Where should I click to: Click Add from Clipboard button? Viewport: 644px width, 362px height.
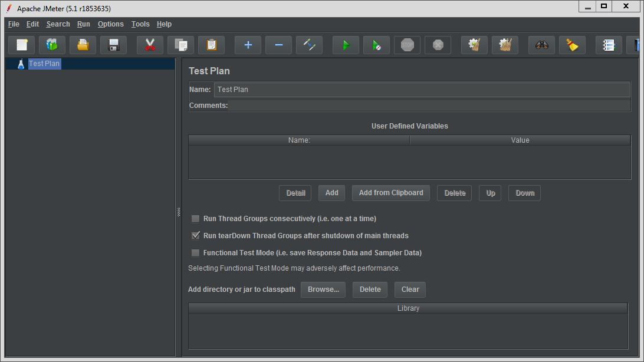tap(390, 193)
